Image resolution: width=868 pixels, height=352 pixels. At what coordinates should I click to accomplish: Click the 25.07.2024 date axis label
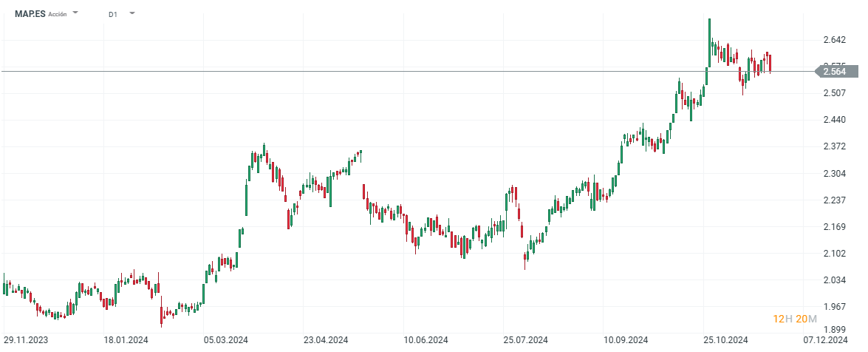(525, 341)
